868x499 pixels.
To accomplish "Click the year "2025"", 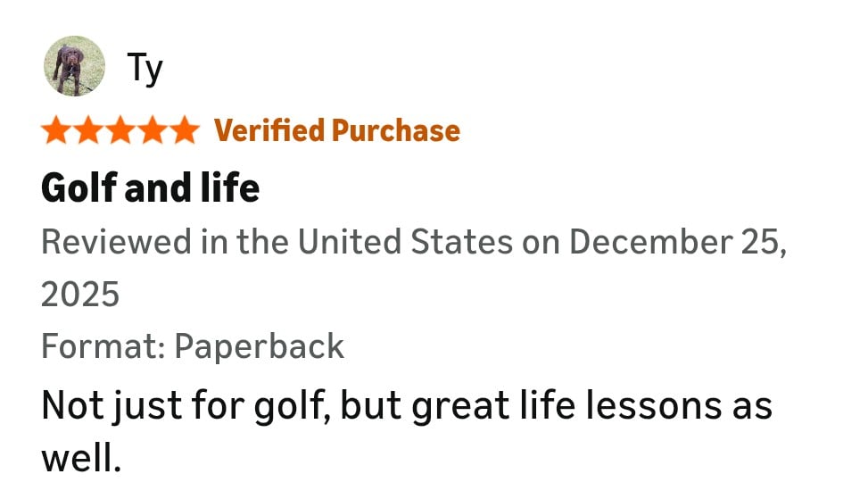I will [x=80, y=294].
